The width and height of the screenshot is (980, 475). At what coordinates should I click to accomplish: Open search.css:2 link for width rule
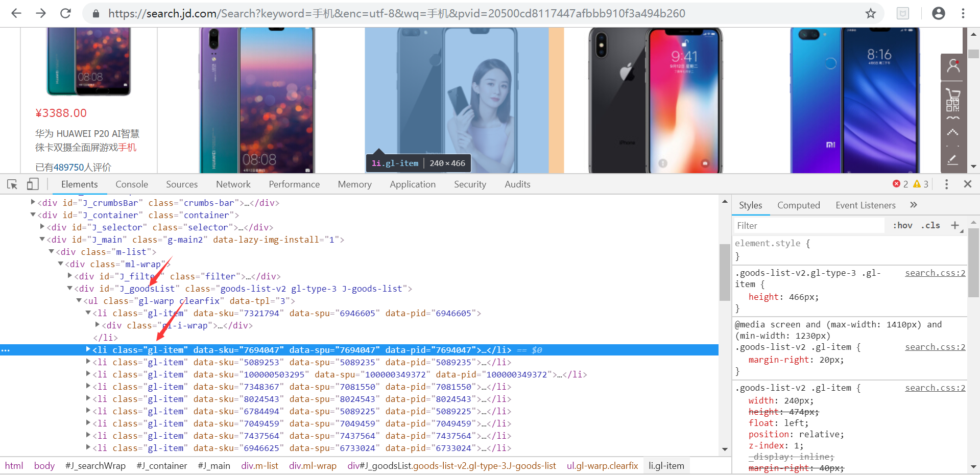935,388
